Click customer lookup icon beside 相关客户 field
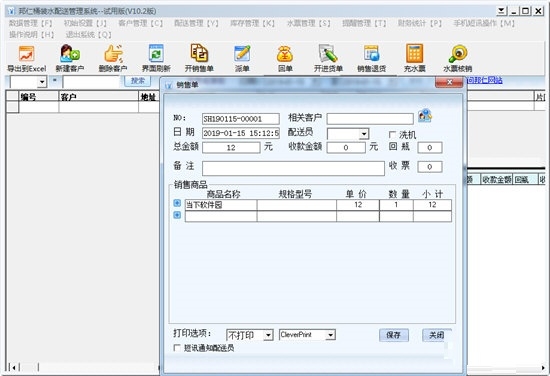Viewport: 550px width, 376px height. 425,116
